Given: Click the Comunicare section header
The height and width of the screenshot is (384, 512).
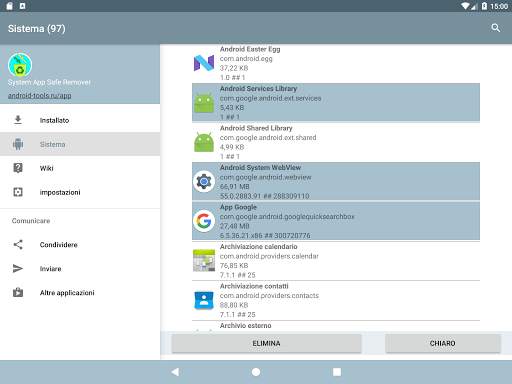Looking at the screenshot, I should point(31,221).
